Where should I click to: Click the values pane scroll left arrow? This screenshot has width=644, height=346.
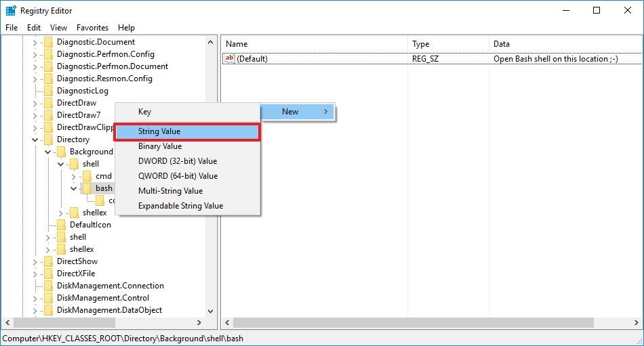tap(227, 322)
